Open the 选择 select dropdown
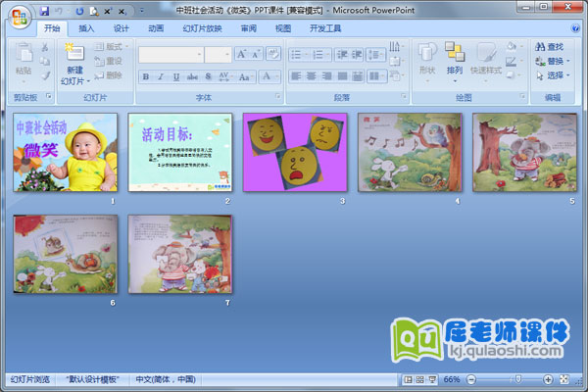The width and height of the screenshot is (588, 392). tap(553, 75)
